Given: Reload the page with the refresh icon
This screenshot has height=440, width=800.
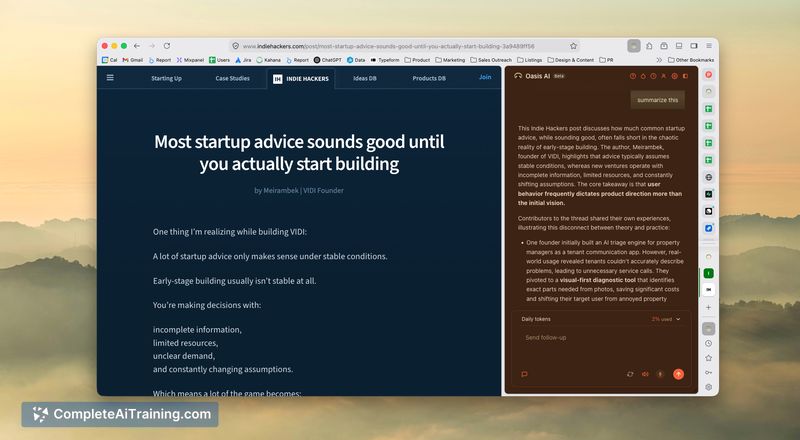Looking at the screenshot, I should coord(167,46).
